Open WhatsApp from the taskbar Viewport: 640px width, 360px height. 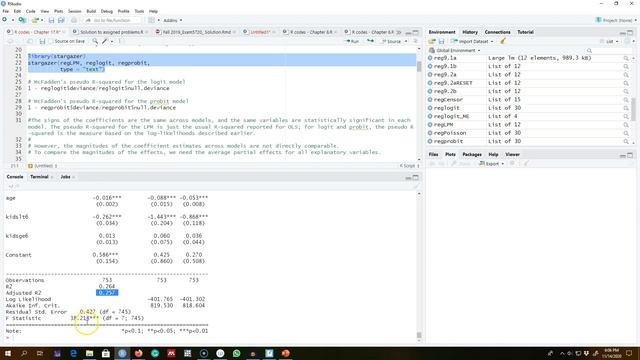[x=236, y=353]
